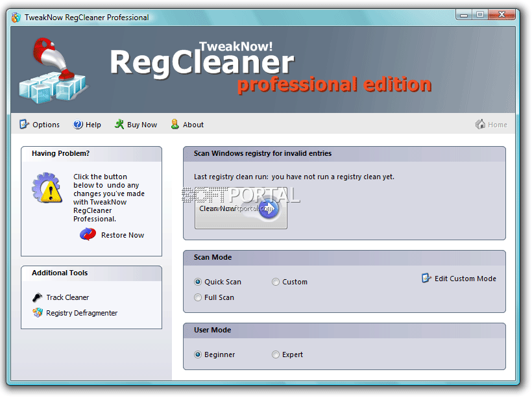Image resolution: width=532 pixels, height=398 pixels.
Task: Launch Track Cleaner from Additional Tools
Action: point(67,297)
